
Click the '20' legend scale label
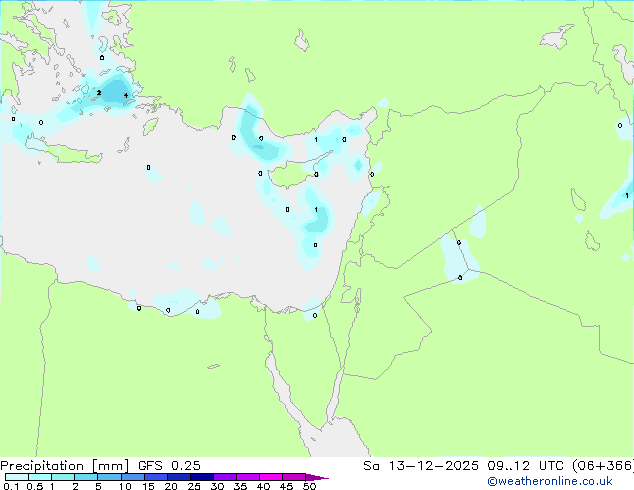click(x=171, y=486)
